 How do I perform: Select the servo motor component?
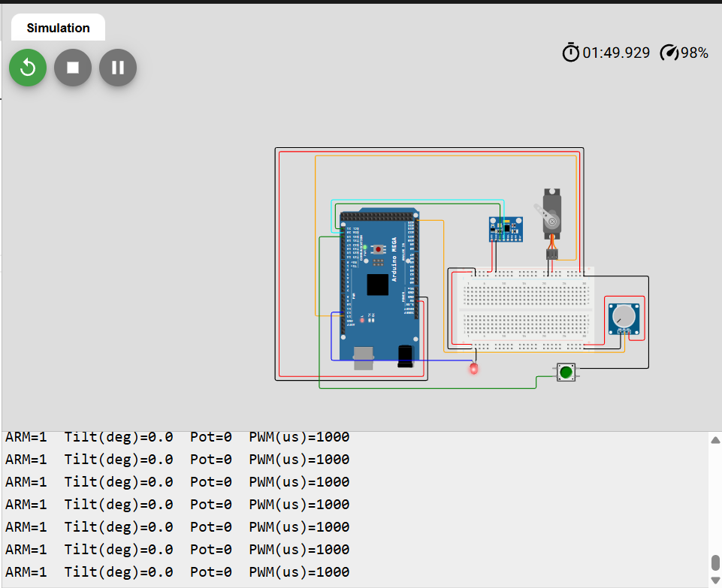(x=552, y=214)
